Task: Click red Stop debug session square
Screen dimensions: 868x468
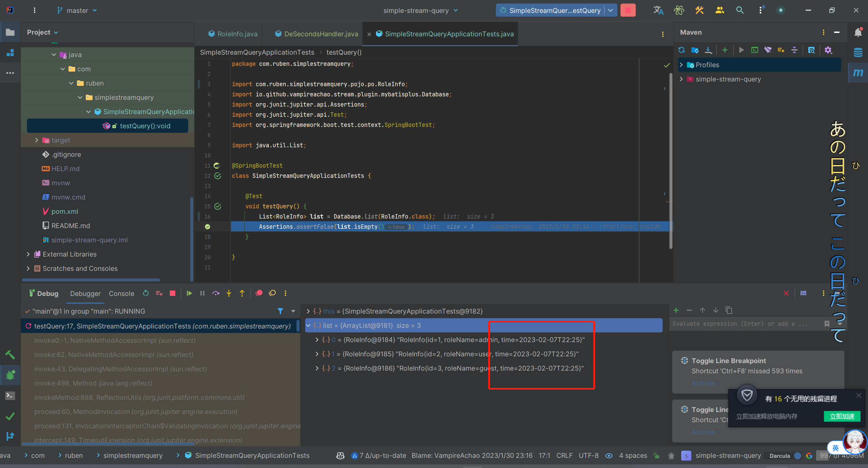Action: (173, 293)
